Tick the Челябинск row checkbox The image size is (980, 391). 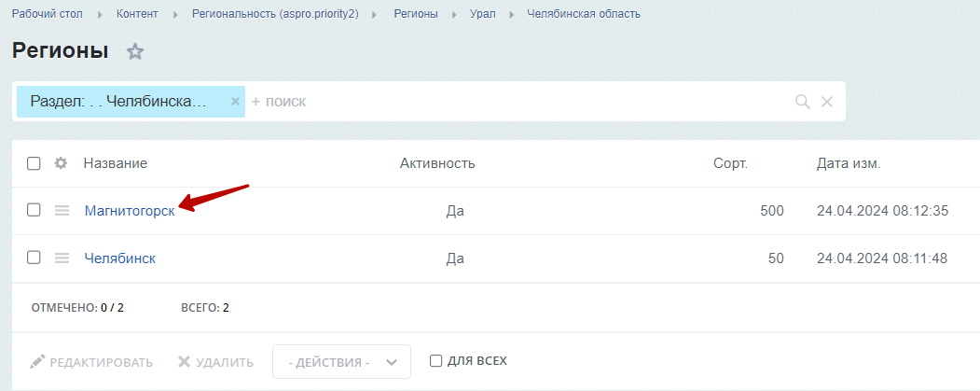coord(34,258)
